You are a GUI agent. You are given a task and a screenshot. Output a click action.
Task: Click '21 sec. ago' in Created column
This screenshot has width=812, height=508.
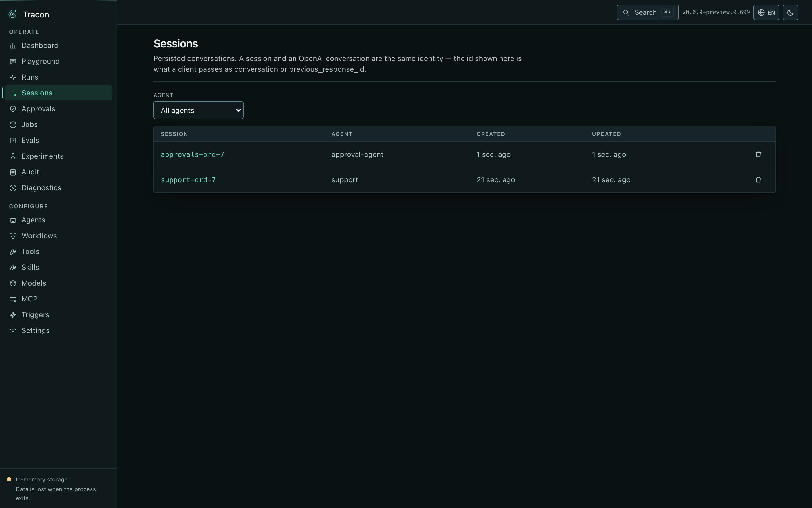tap(496, 180)
